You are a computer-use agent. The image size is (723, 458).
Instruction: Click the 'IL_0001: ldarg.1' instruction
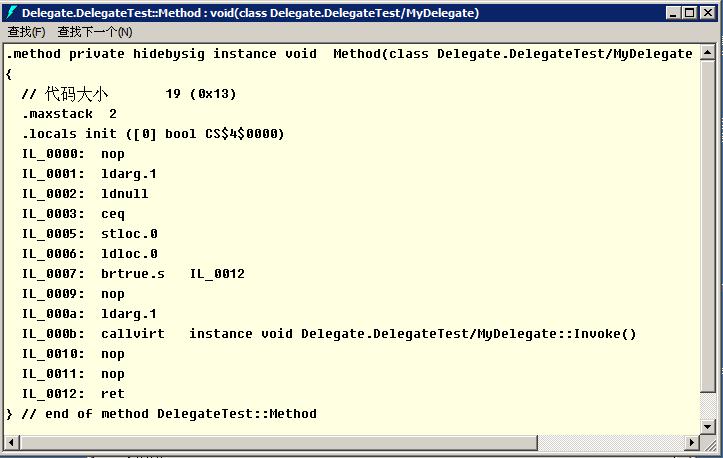89,174
